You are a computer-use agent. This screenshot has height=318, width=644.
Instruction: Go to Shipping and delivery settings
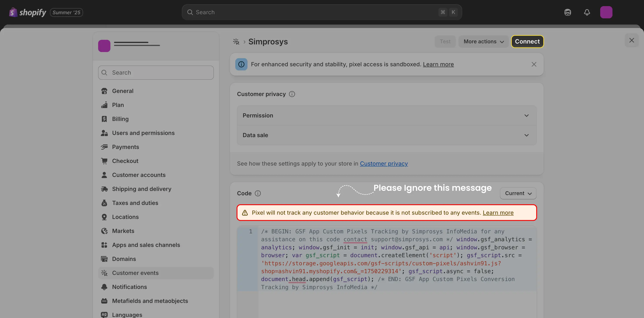156,189
